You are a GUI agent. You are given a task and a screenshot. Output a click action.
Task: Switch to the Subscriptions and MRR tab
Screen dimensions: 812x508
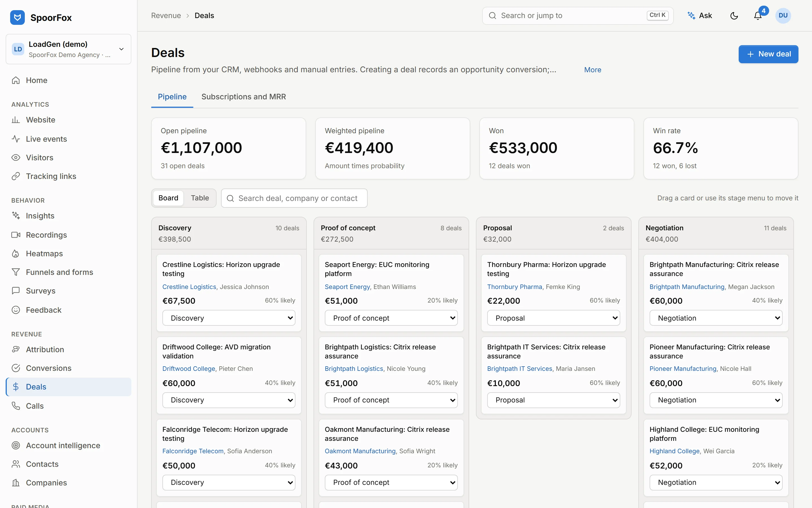pos(244,97)
